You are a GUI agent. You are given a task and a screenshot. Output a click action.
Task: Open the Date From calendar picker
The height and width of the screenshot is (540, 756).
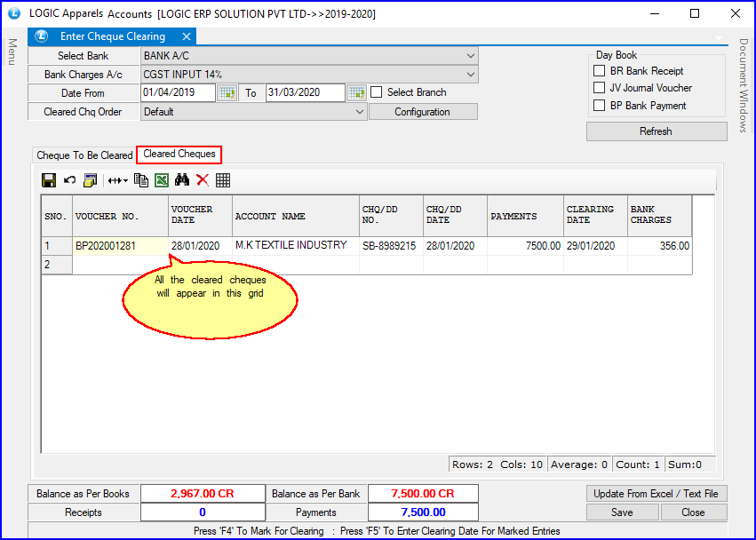tap(227, 92)
